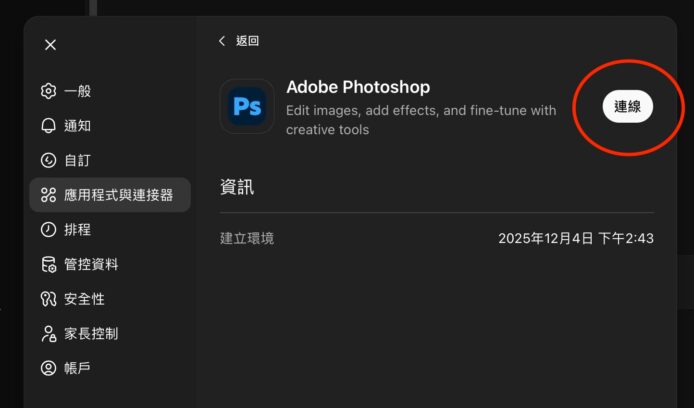Click the gear icon beside 一般
The height and width of the screenshot is (408, 694).
pos(48,91)
